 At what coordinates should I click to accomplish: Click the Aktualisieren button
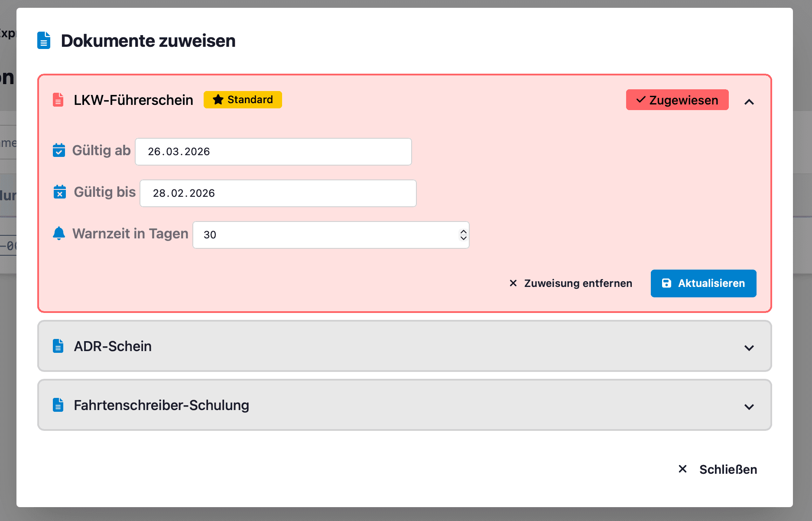click(x=703, y=283)
